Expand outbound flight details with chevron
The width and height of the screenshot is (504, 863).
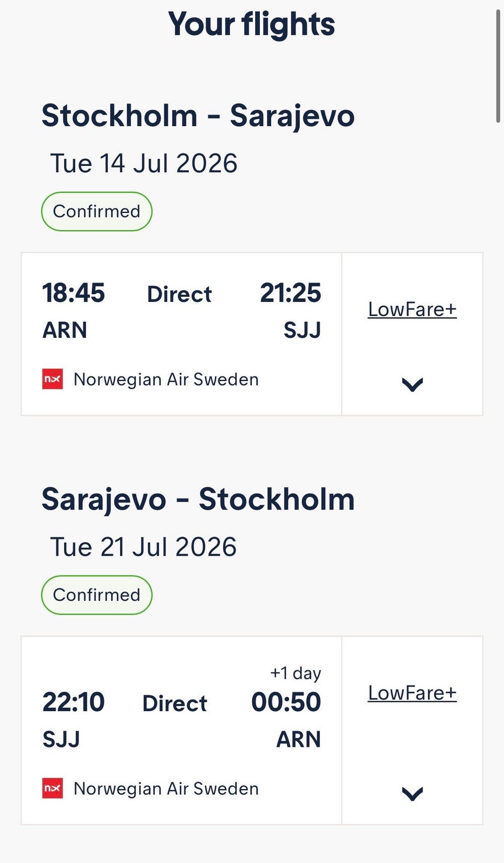412,384
